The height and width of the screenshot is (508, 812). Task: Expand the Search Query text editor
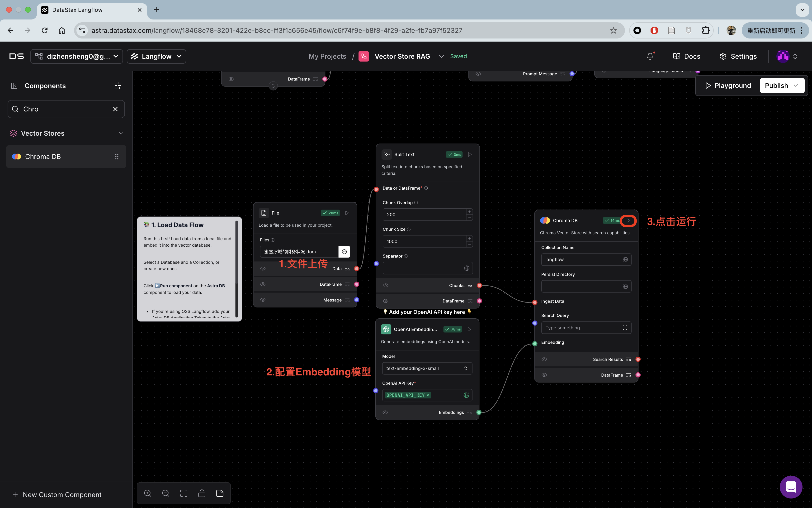625,328
